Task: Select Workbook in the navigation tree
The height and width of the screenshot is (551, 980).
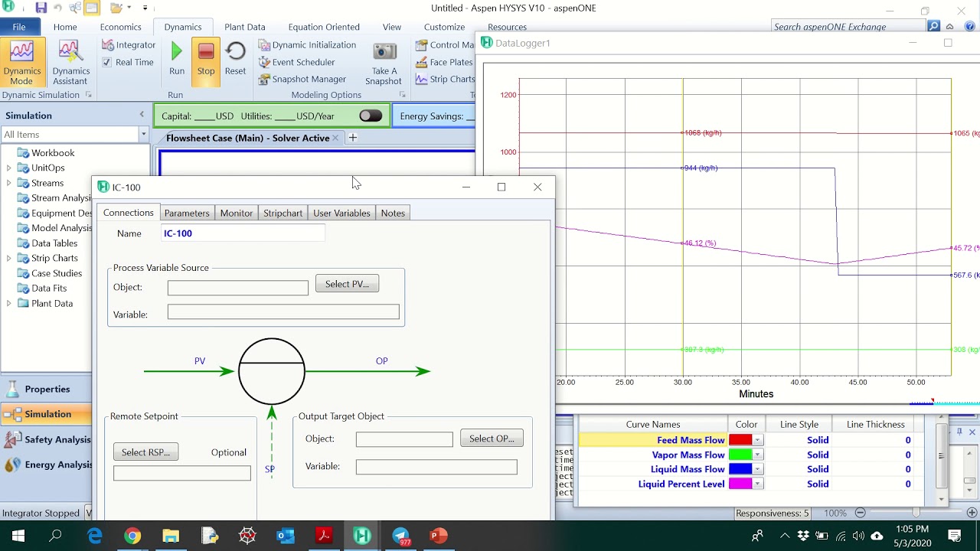Action: tap(52, 153)
